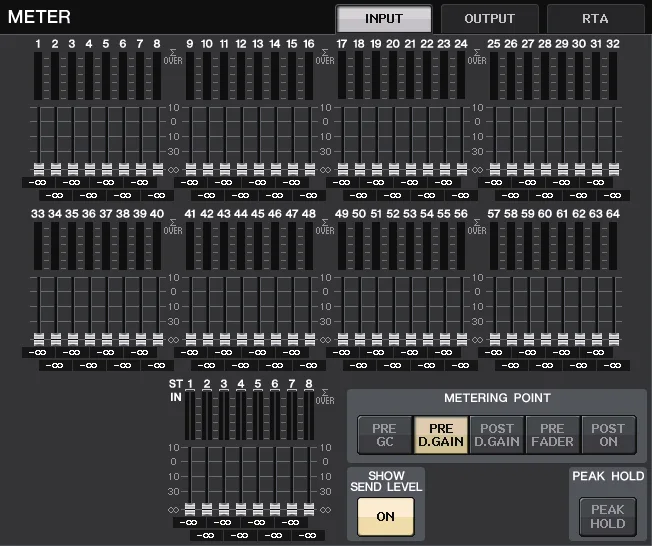Select PRE FADER metering point
Viewport: 652px width, 546px height.
[553, 435]
